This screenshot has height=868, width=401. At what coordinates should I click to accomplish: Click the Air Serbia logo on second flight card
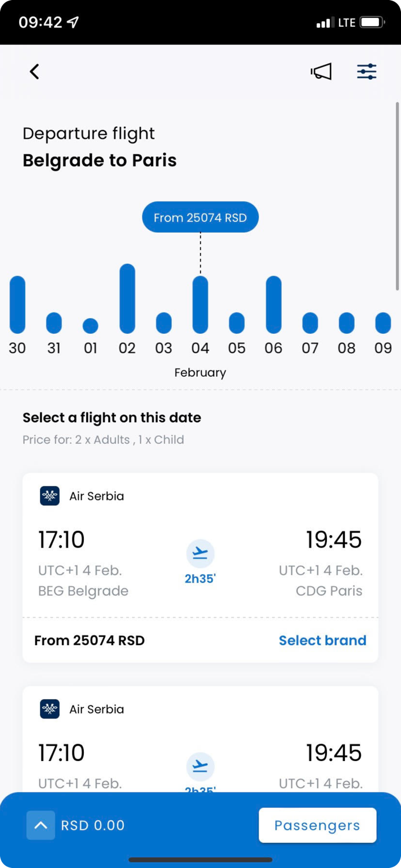(49, 709)
